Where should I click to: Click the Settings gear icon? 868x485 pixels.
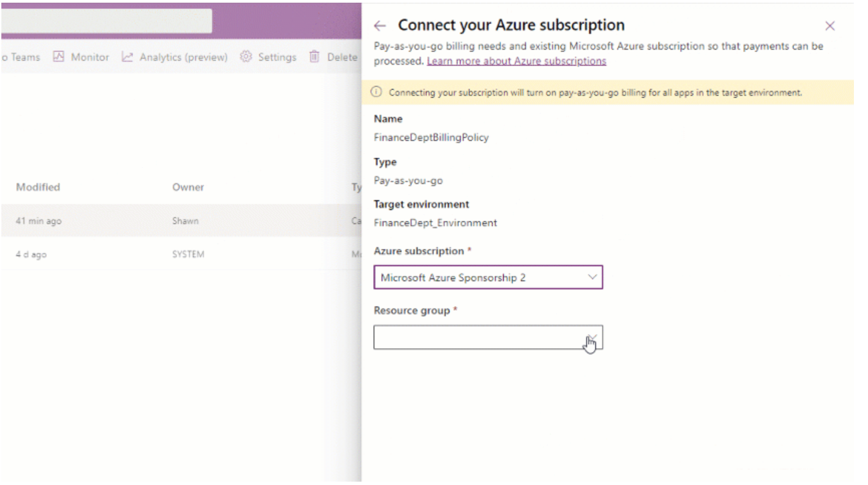click(246, 57)
